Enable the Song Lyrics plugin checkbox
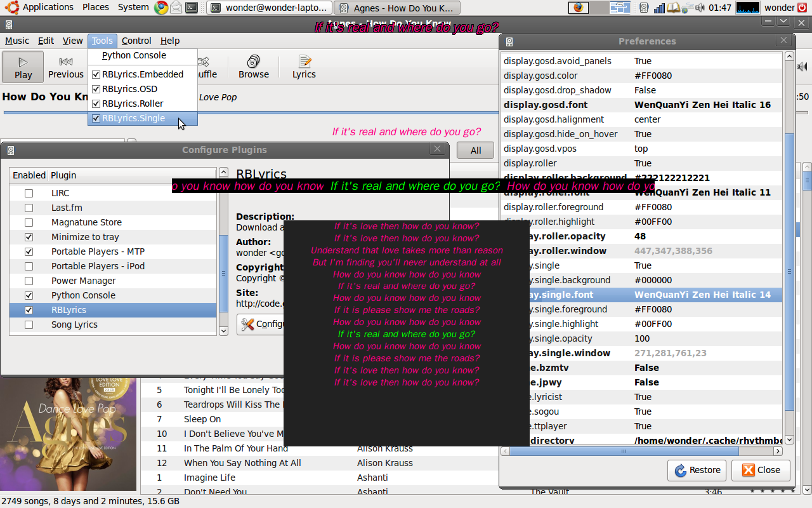This screenshot has height=508, width=812. [x=29, y=324]
